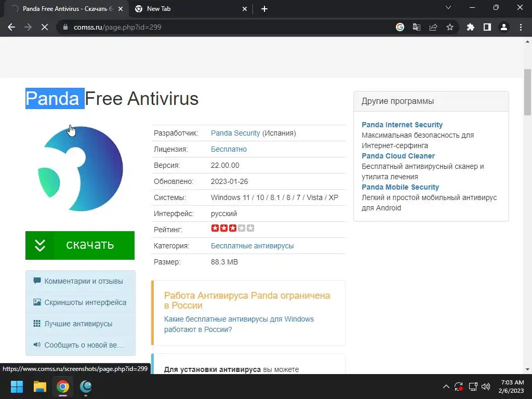Open Panda Internet Security link
The image size is (532, 399).
click(402, 125)
